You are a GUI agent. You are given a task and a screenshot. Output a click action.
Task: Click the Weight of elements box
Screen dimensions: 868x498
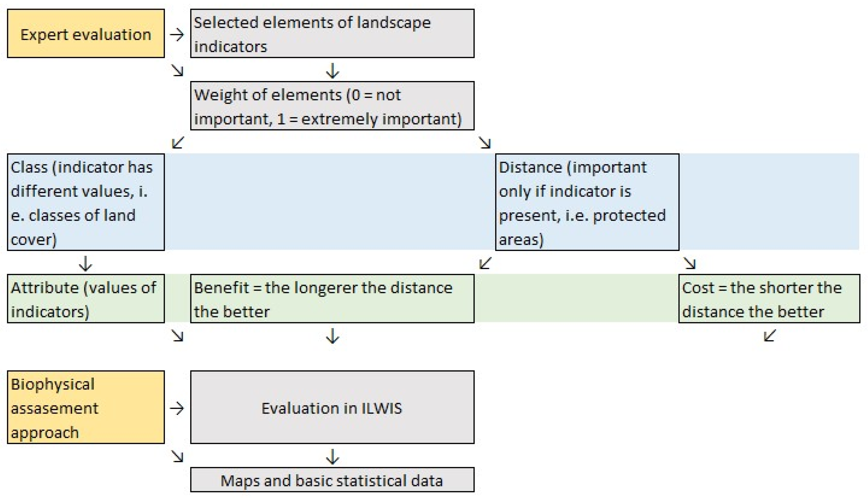[332, 106]
